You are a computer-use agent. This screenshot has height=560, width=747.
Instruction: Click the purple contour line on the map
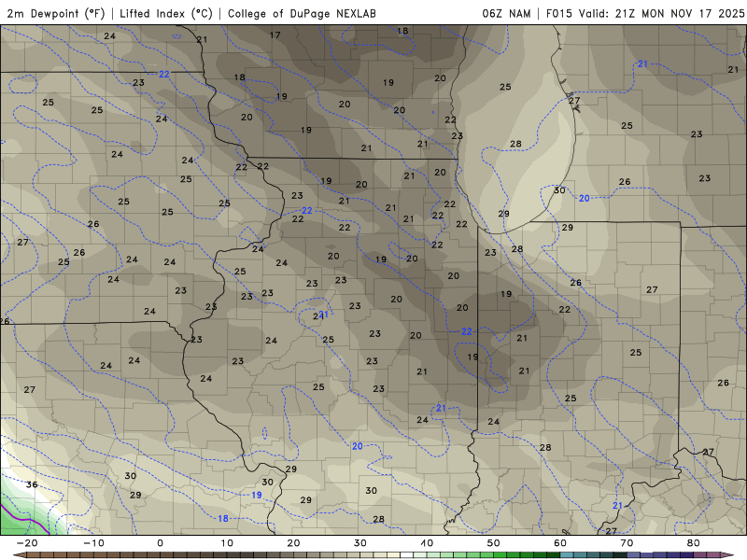24,519
